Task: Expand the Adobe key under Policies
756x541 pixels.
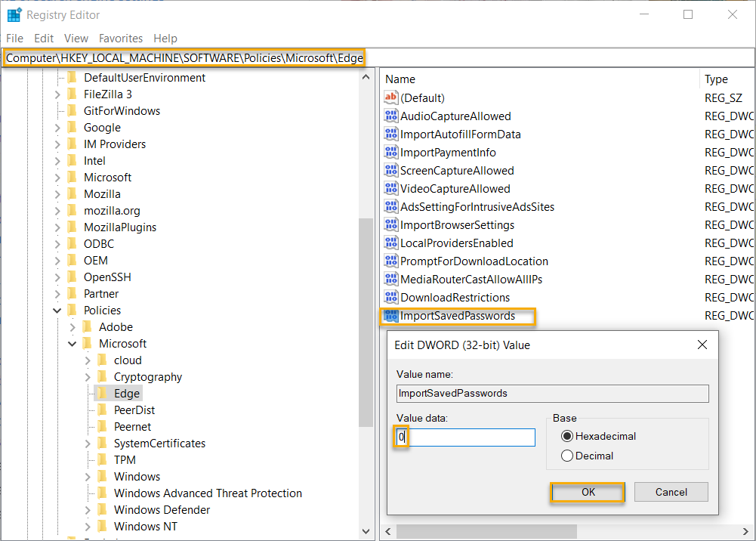Action: pos(73,327)
